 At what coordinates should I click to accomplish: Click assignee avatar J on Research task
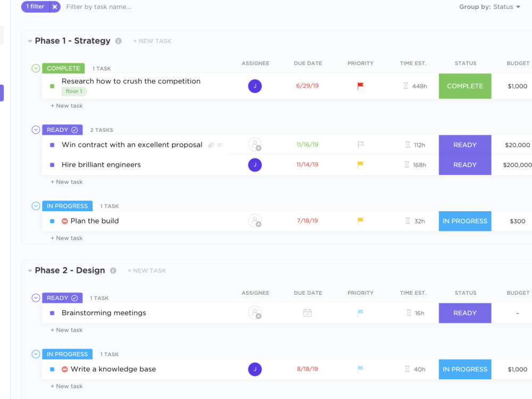255,86
